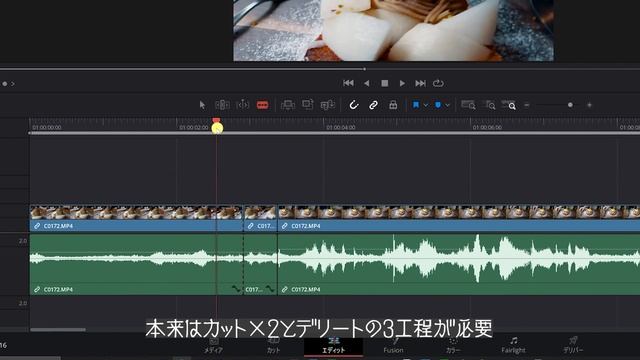This screenshot has width=640, height=360.
Task: Toggle the Position Lock padlock
Action: tap(393, 105)
